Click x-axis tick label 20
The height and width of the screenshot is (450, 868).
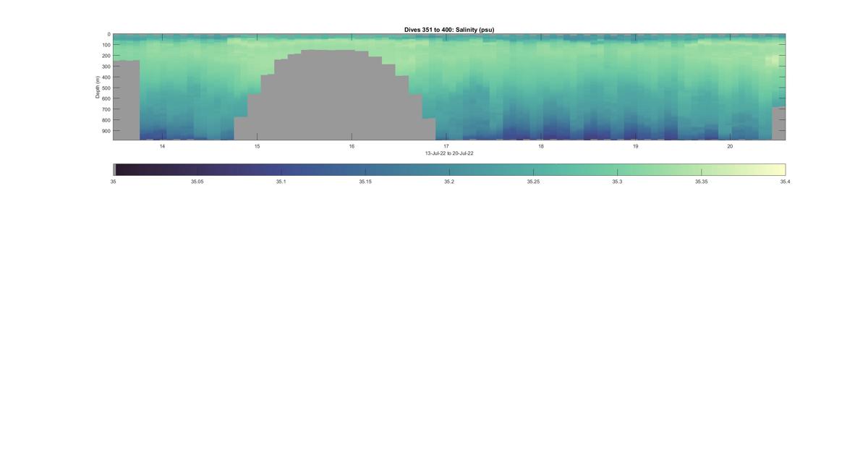(x=730, y=146)
